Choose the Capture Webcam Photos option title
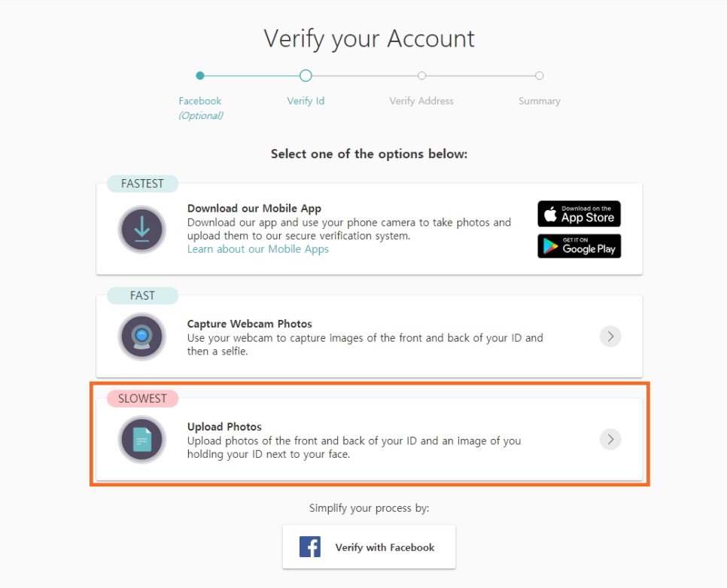727x588 pixels. click(x=249, y=324)
